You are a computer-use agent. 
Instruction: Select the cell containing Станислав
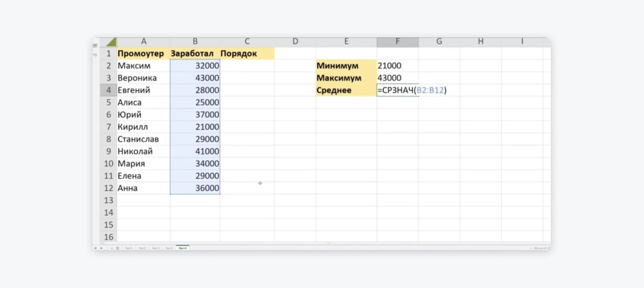(143, 139)
